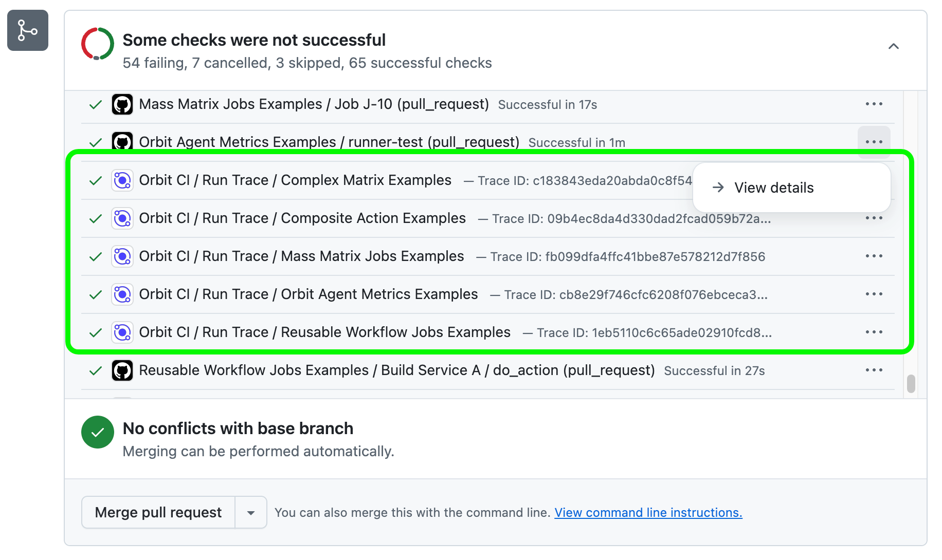This screenshot has width=942, height=560.
Task: Click the green no-conflicts checkmark circle
Action: (97, 432)
